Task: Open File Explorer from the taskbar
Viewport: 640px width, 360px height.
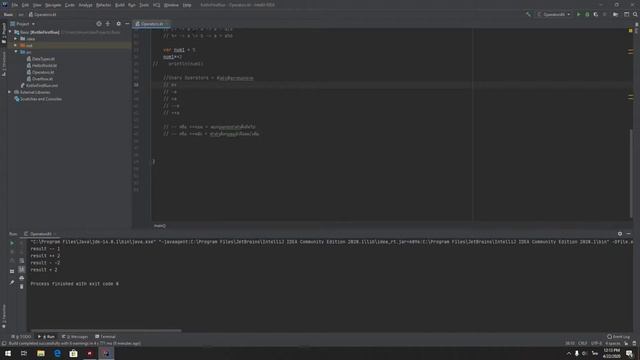Action: [41, 353]
